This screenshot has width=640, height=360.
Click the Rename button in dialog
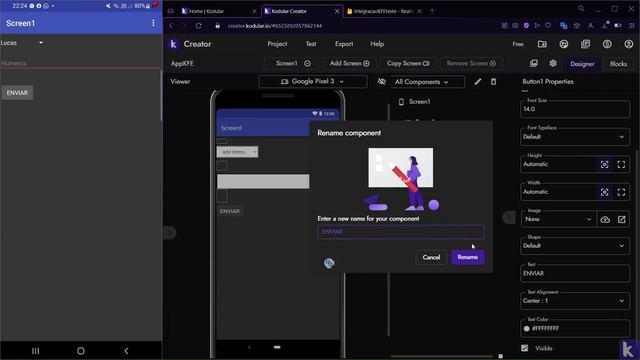click(x=468, y=257)
